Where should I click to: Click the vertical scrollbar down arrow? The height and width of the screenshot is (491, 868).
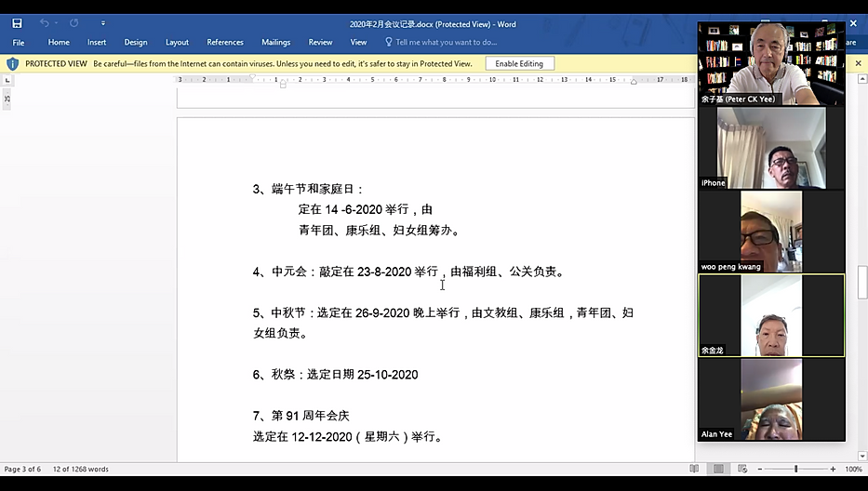point(861,456)
